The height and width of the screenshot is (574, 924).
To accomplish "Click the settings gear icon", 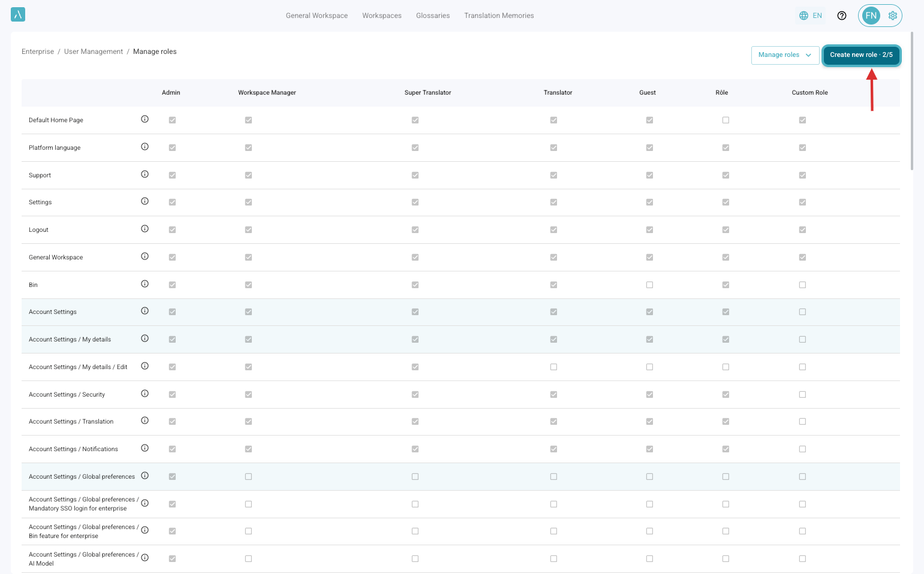I will [892, 16].
